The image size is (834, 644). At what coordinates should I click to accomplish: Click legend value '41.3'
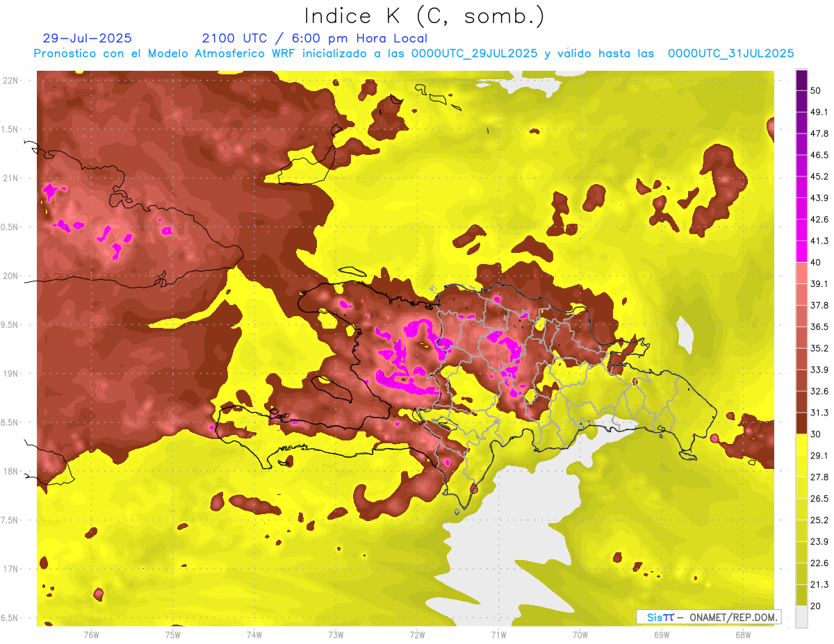click(x=819, y=241)
